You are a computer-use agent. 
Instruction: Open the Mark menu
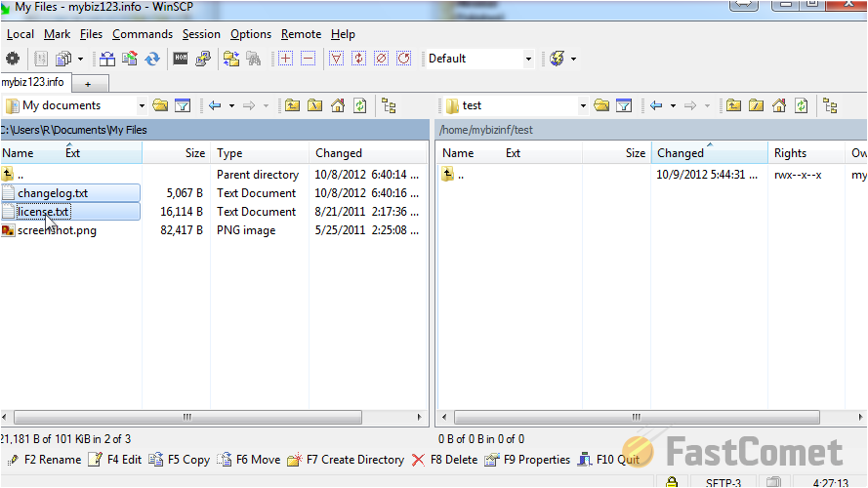tap(57, 34)
